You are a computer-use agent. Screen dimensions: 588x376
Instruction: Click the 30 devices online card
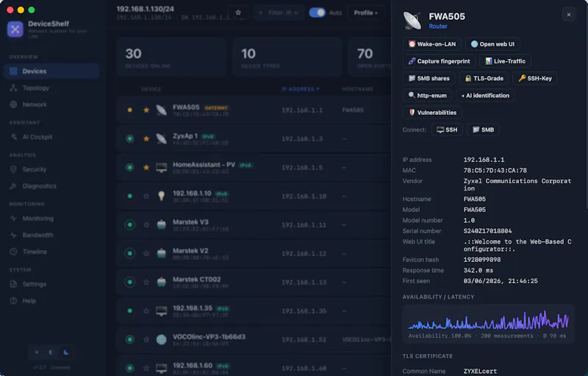click(171, 57)
